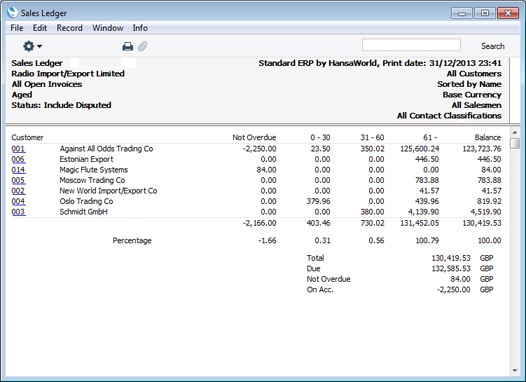This screenshot has width=526, height=382.
Task: Select Magic Flute Systems name
Action: click(x=94, y=170)
